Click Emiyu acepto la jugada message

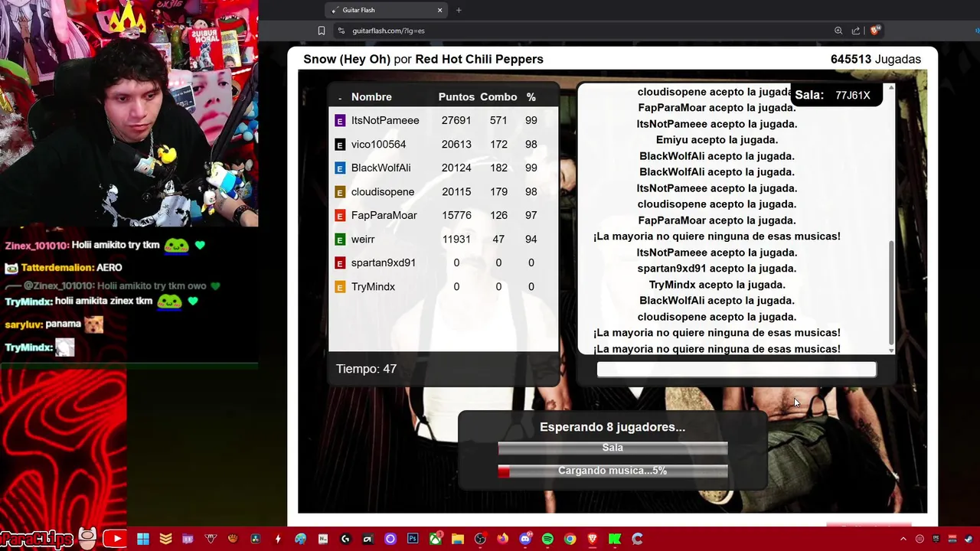tap(717, 140)
